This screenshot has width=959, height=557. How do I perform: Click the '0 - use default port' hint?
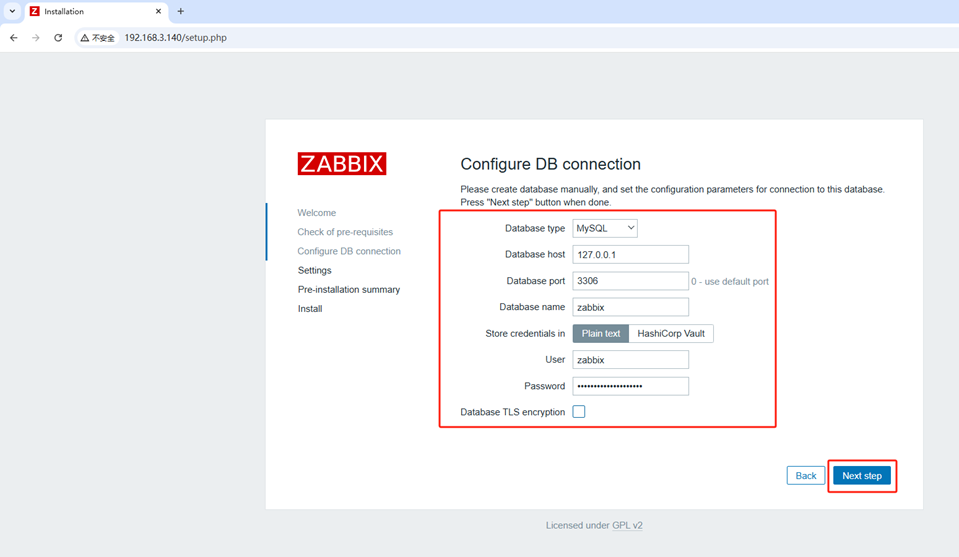point(730,282)
